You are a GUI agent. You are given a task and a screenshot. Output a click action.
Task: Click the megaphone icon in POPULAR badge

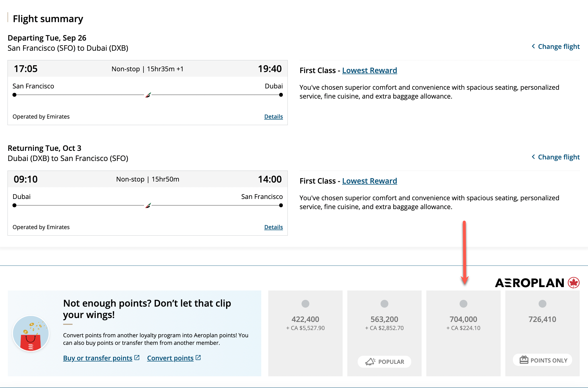(370, 362)
